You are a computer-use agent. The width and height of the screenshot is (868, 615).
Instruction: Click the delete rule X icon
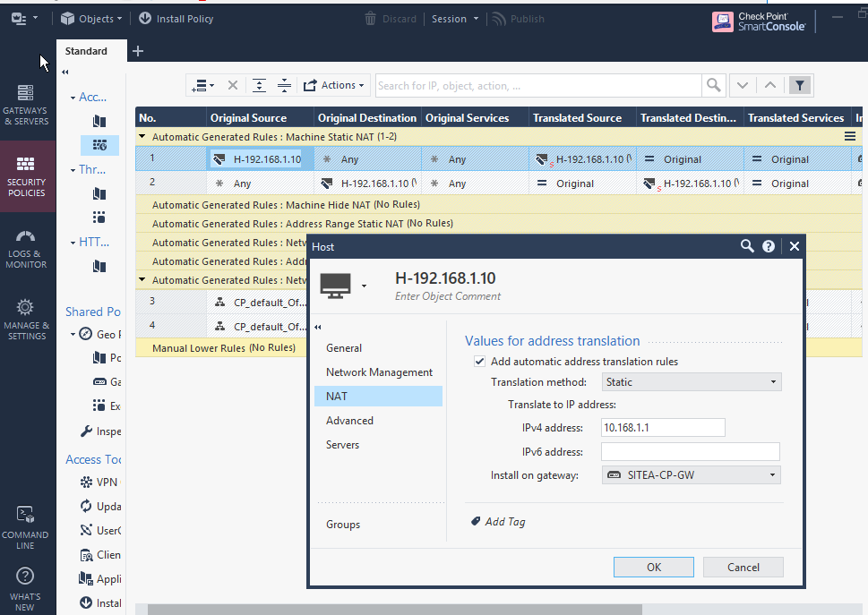233,85
